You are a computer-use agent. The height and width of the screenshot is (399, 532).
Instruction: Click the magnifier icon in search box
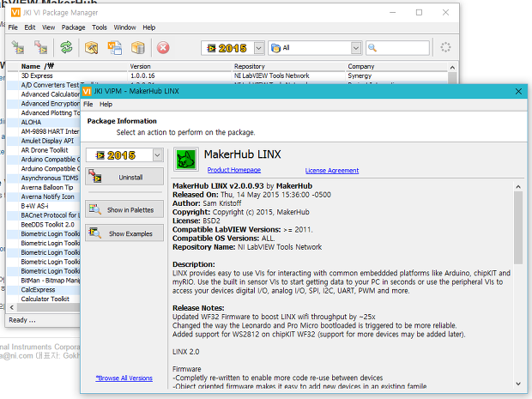point(372,48)
